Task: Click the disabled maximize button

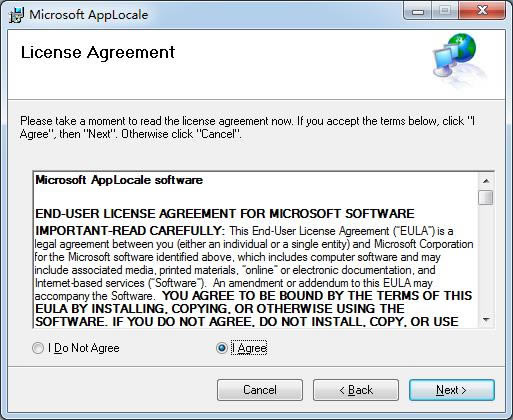Action: [x=445, y=11]
